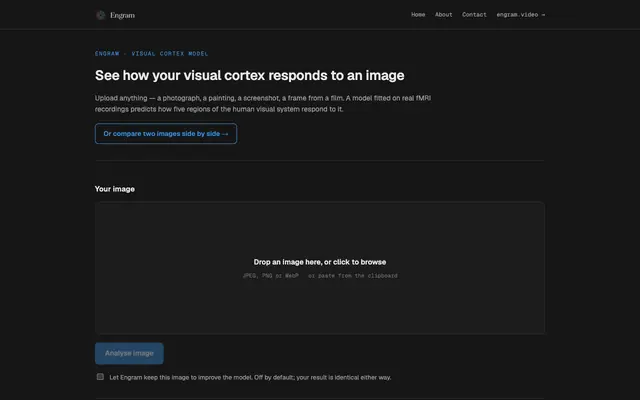Click the Analyse image button
Viewport: 640px width, 400px height.
pos(129,353)
